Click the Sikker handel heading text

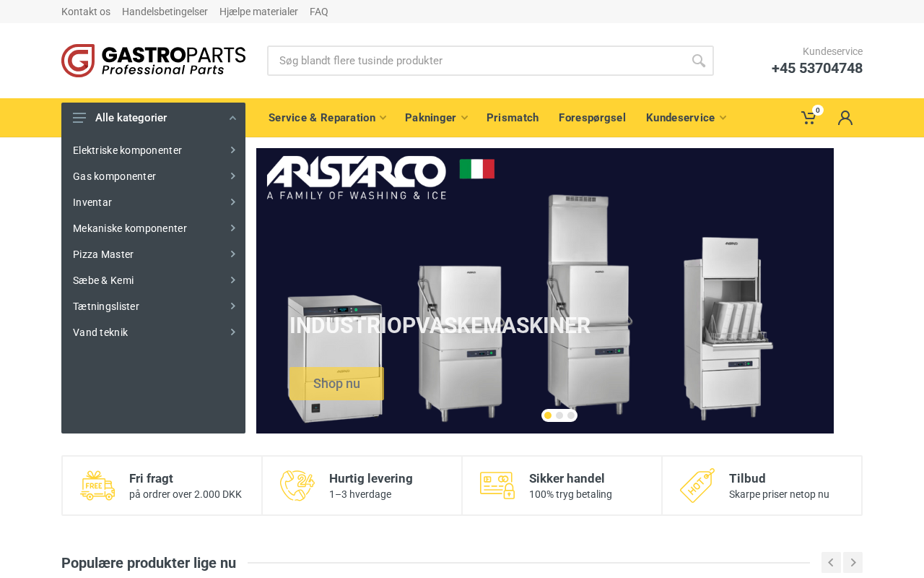coord(567,478)
